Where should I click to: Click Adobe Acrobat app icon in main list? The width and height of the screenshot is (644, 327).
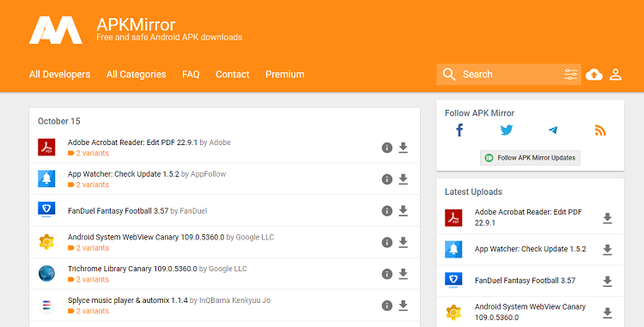coord(46,148)
